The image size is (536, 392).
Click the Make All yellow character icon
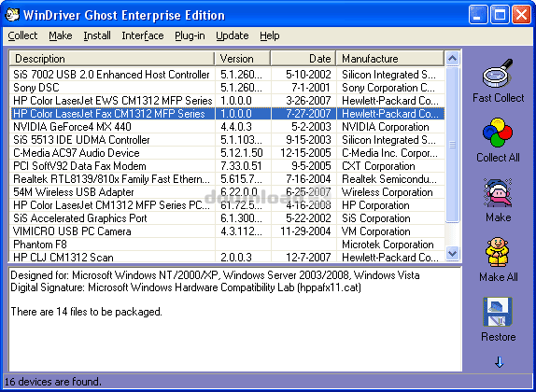click(x=498, y=252)
